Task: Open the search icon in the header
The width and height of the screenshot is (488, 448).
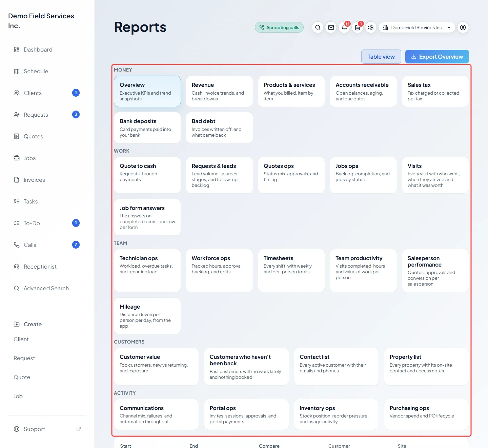Action: (318, 27)
